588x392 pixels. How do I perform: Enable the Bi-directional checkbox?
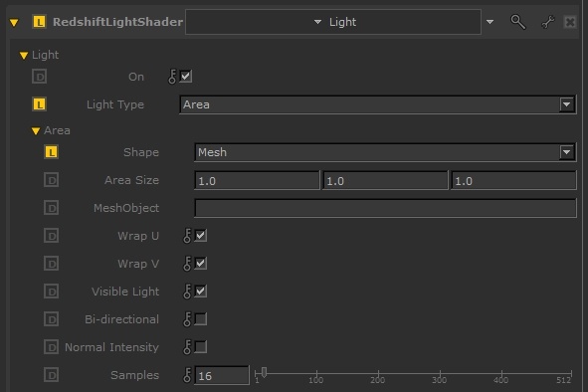[201, 319]
